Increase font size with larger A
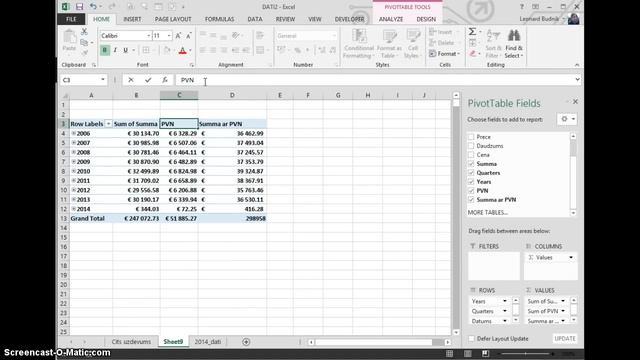640x360 pixels. 178,36
